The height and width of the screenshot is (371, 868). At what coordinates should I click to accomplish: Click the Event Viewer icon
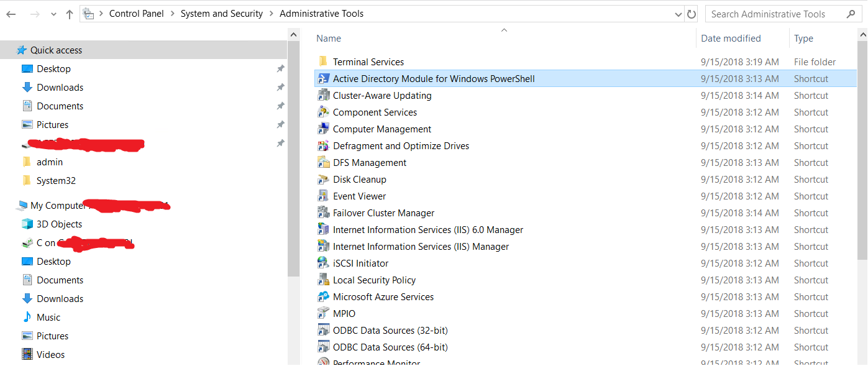click(x=323, y=196)
